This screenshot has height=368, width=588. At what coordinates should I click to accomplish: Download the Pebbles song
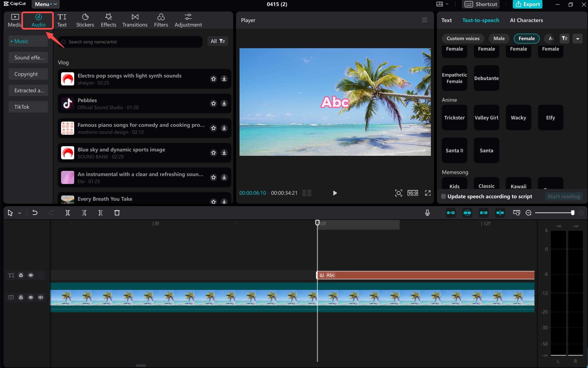224,103
